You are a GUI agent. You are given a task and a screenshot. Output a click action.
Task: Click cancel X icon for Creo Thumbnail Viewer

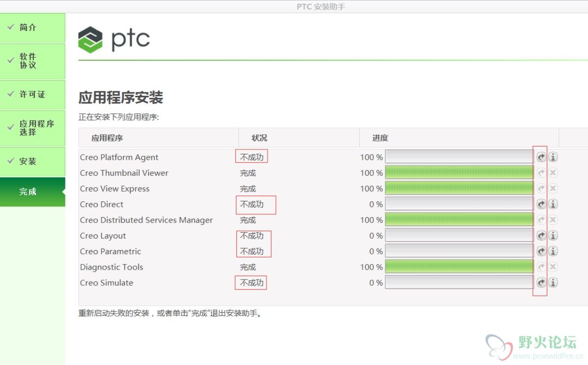point(553,173)
